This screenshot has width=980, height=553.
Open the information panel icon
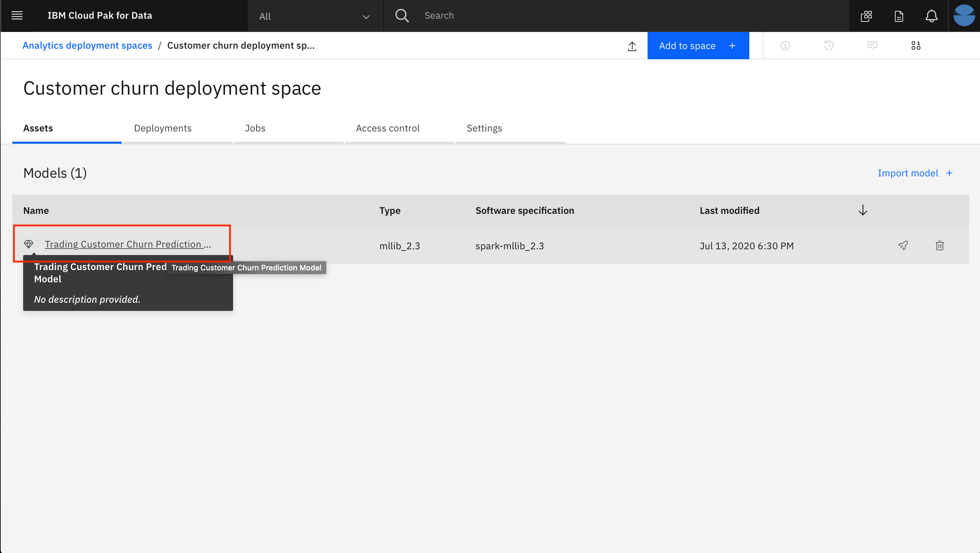pos(785,46)
